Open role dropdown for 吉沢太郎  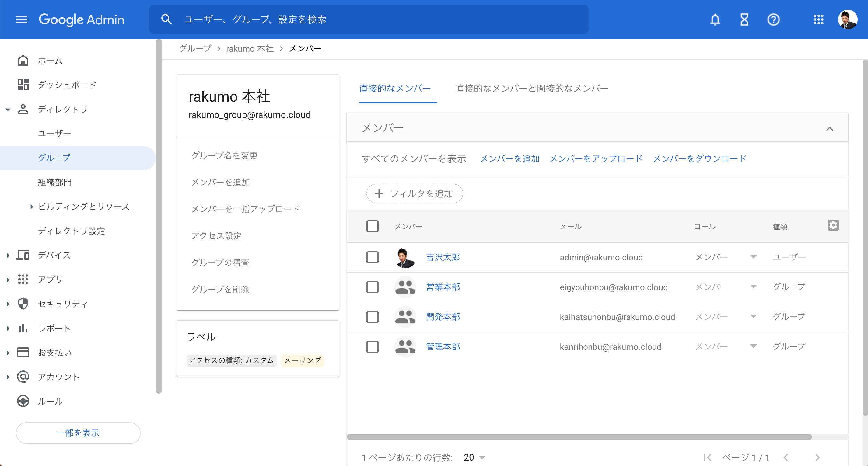[754, 257]
